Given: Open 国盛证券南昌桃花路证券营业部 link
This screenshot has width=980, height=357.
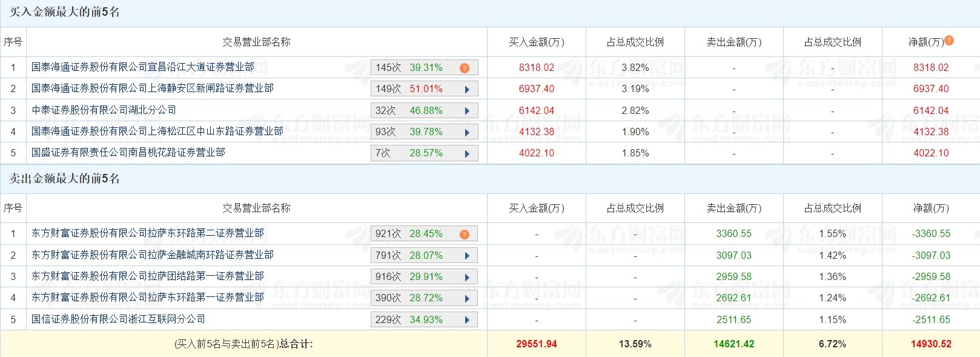Looking at the screenshot, I should pos(128,153).
